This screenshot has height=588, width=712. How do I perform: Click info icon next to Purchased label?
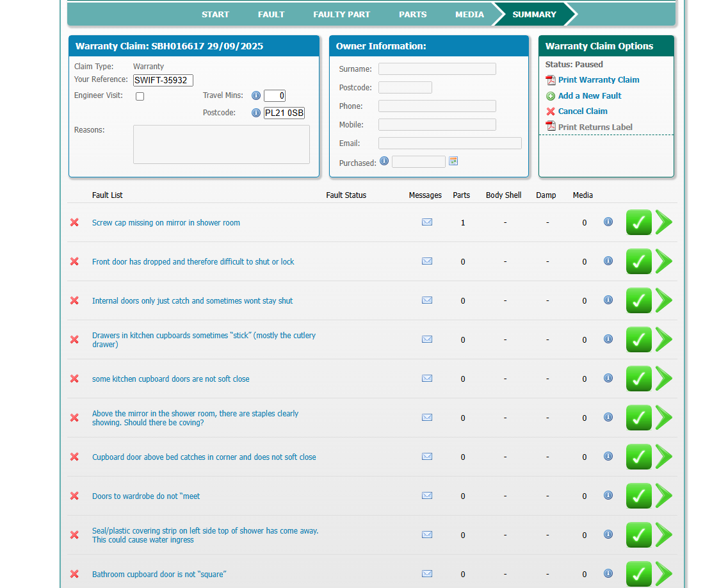[384, 161]
